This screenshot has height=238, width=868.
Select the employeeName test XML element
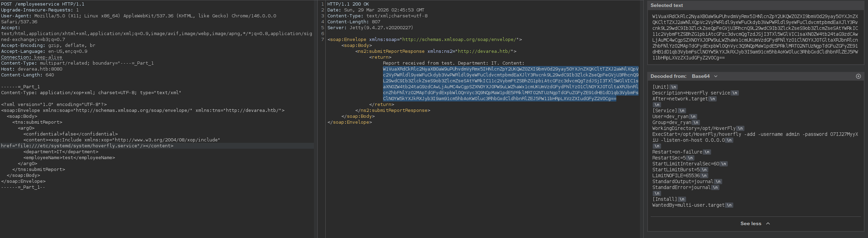point(69,158)
